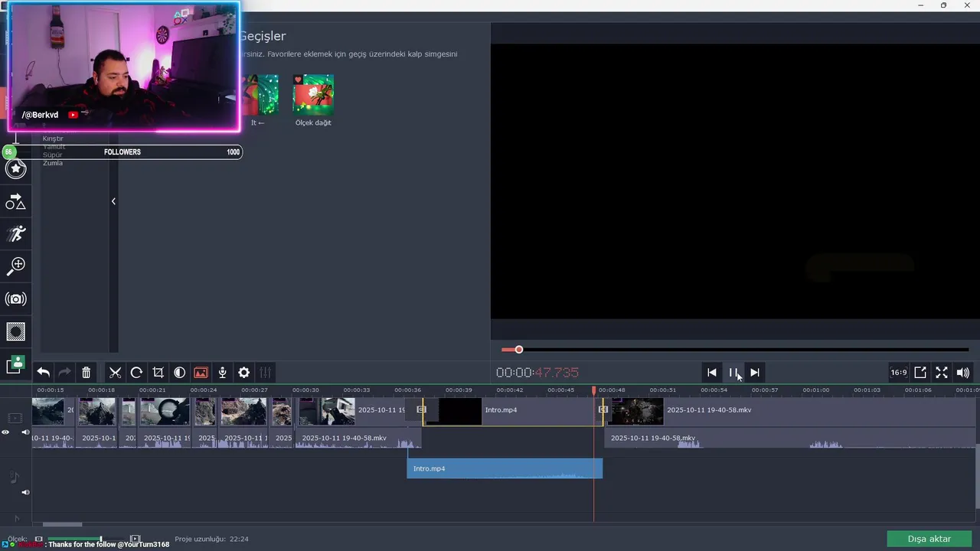Zoom in timeline with large scale icon

[x=136, y=540]
